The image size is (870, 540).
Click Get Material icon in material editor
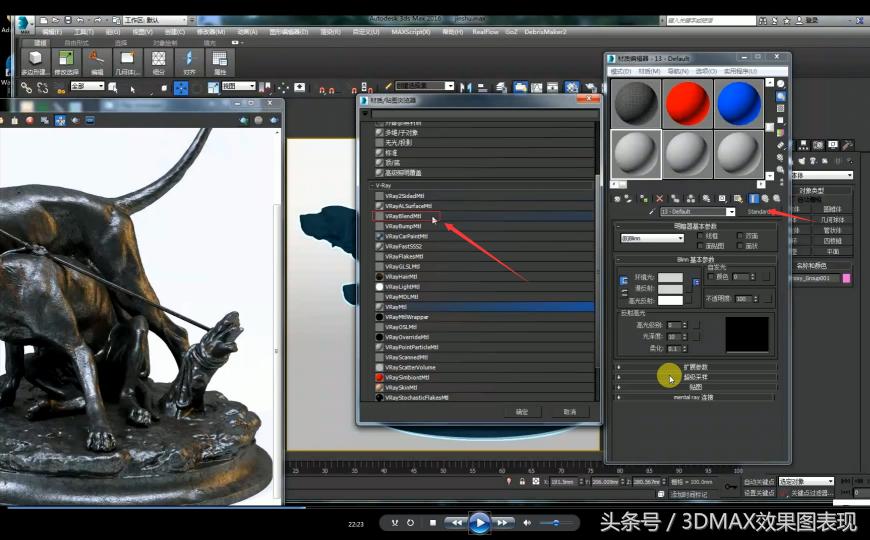(617, 198)
